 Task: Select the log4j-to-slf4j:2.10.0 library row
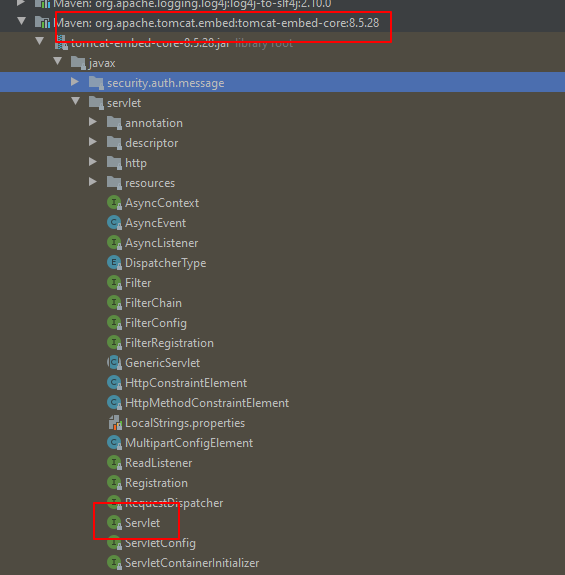coord(282,4)
